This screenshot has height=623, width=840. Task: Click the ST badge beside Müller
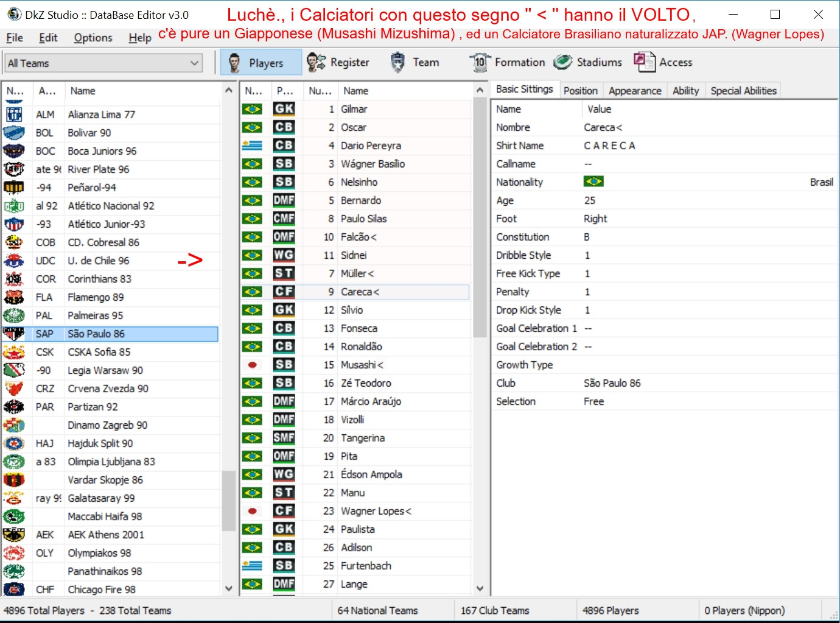pos(284,273)
